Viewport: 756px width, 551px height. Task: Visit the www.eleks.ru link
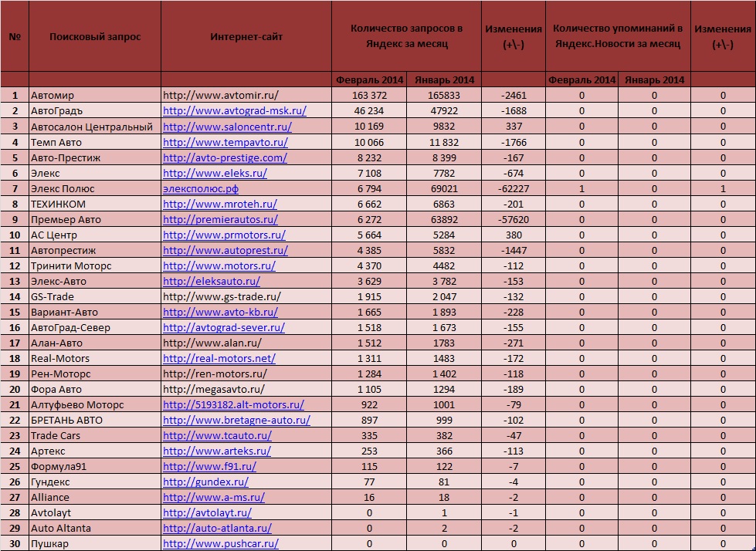[215, 173]
